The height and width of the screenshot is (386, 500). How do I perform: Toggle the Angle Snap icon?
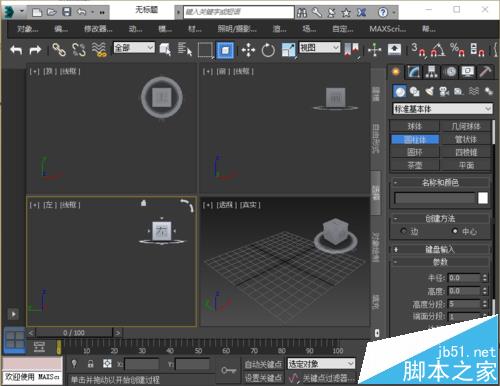438,50
